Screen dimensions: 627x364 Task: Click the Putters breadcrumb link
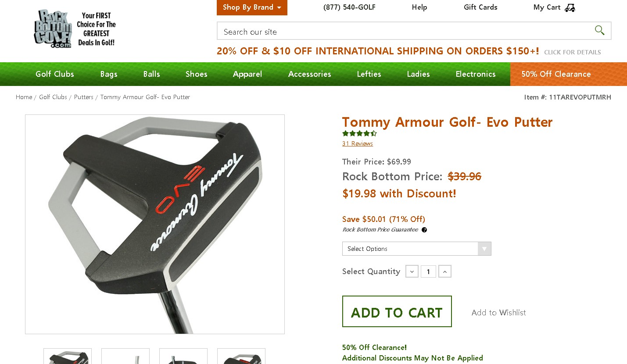click(x=84, y=97)
